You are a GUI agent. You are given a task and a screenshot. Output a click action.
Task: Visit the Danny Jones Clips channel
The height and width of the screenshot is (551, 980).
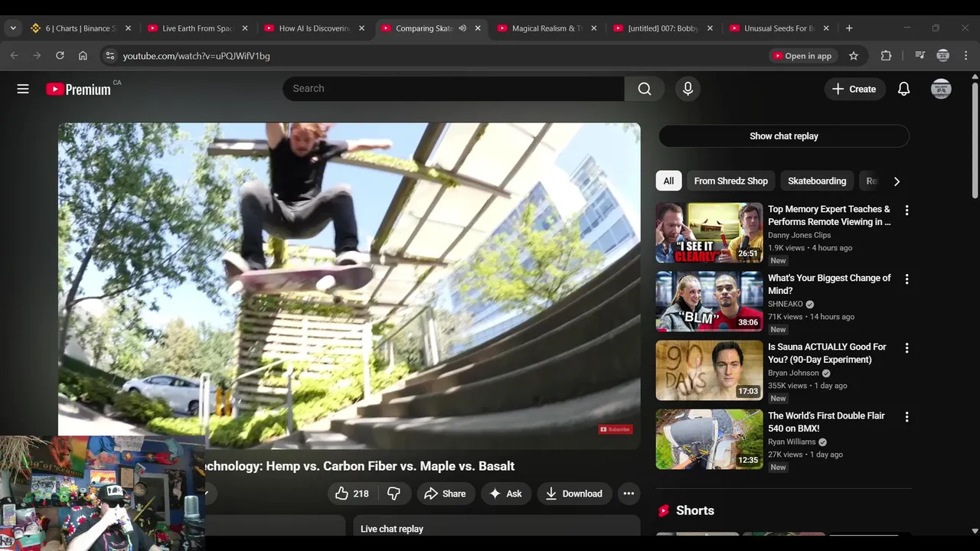coord(799,235)
